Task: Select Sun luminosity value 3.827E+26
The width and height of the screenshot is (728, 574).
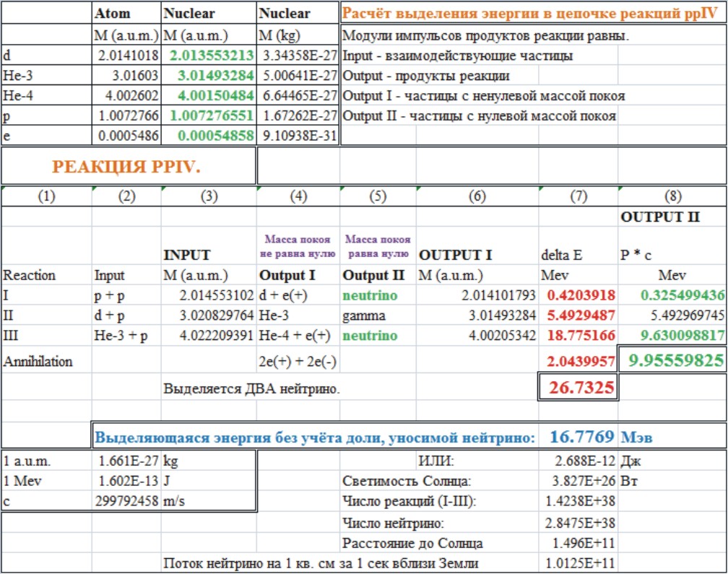Action: click(578, 481)
